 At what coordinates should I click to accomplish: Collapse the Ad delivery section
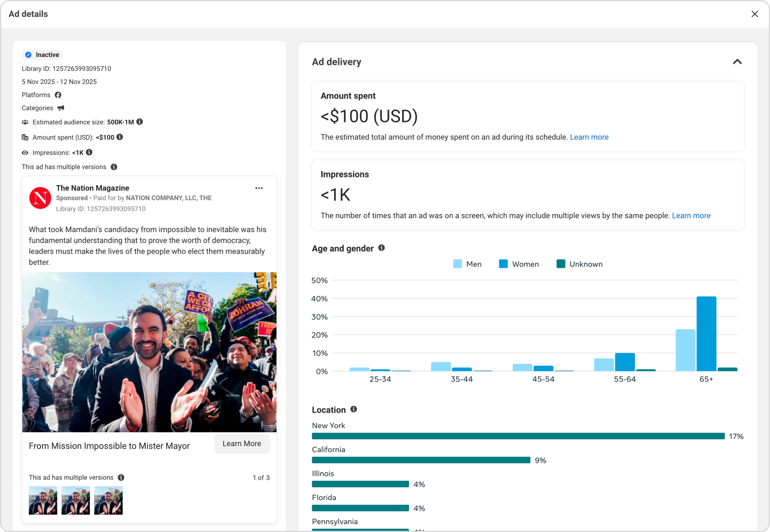tap(737, 62)
